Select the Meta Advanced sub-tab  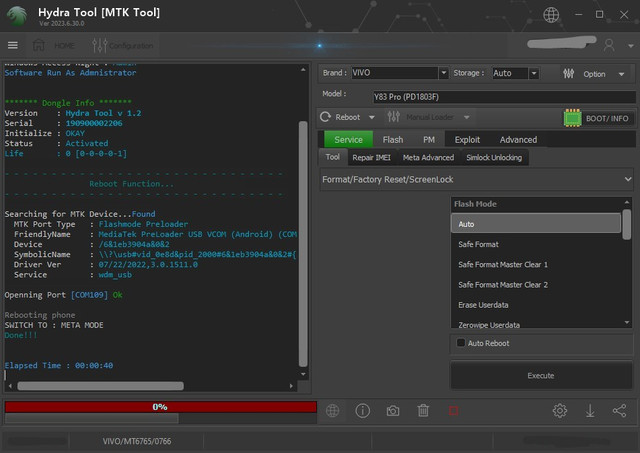[x=428, y=158]
